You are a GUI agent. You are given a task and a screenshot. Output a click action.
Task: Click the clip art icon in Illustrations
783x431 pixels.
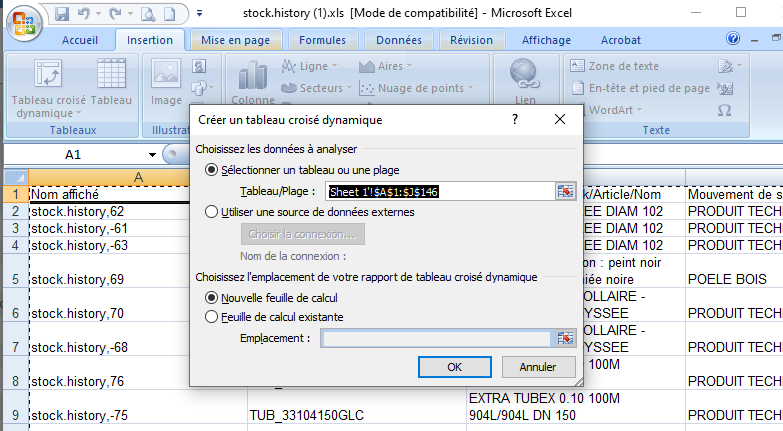pos(199,66)
